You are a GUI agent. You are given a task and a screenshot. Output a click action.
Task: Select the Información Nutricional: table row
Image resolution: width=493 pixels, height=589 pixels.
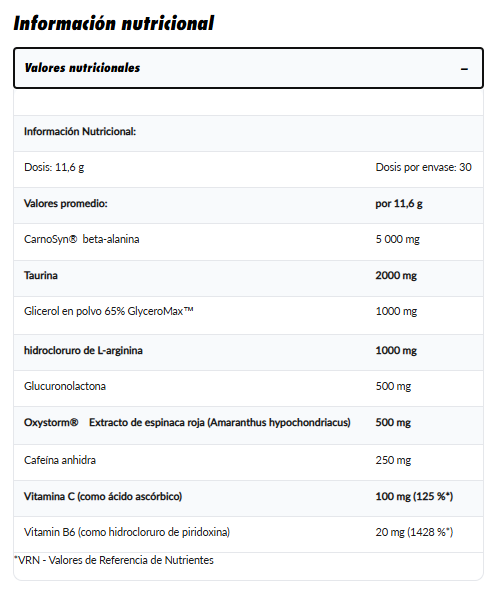tap(248, 133)
